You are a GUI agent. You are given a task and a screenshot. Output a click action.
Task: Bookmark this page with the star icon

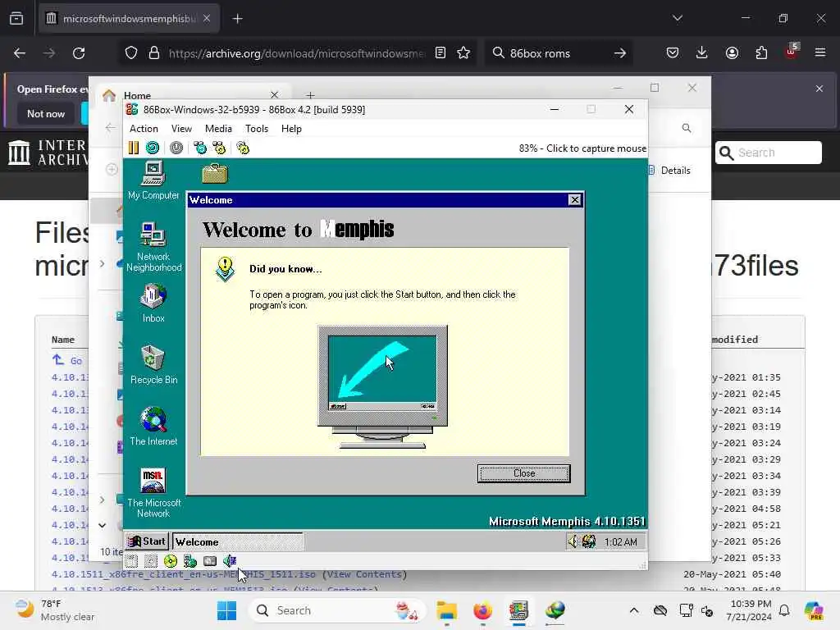tap(463, 53)
